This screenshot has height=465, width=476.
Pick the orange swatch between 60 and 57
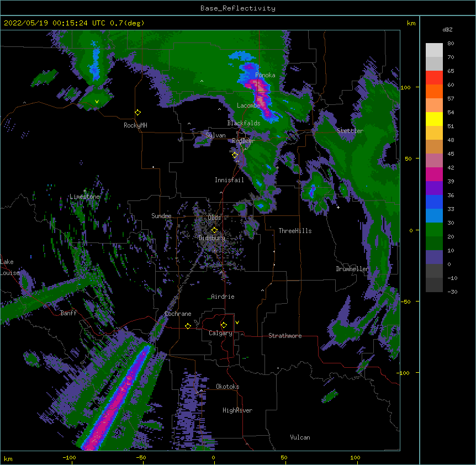[x=434, y=91]
